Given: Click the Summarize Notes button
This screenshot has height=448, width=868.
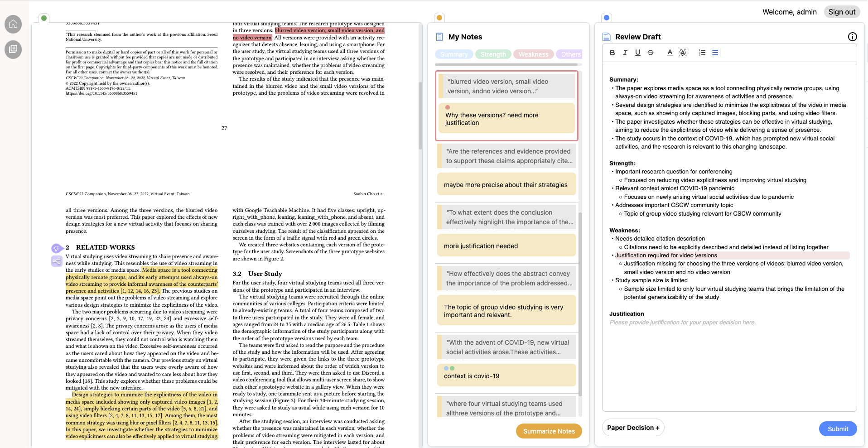Looking at the screenshot, I should 549,431.
